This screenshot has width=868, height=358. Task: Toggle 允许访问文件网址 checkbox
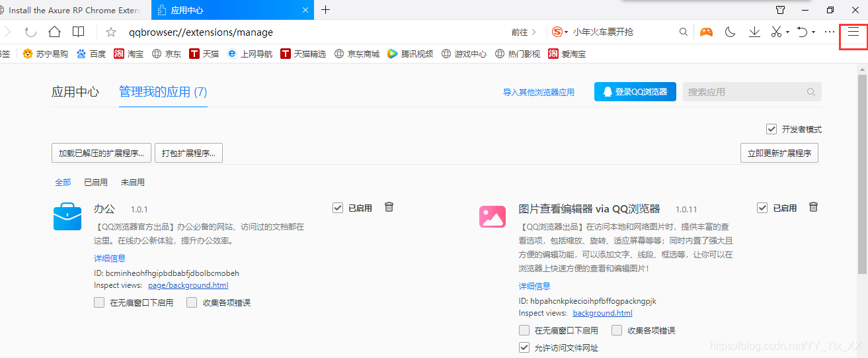pyautogui.click(x=524, y=347)
